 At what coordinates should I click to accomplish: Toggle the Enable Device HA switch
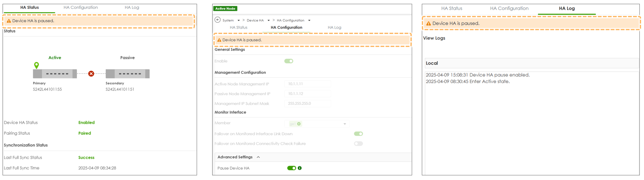point(288,61)
